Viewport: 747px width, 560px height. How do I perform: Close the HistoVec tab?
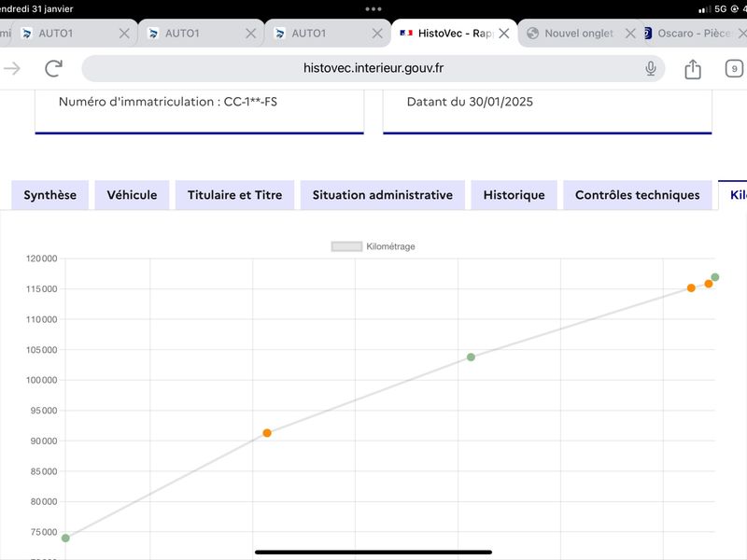pyautogui.click(x=504, y=34)
